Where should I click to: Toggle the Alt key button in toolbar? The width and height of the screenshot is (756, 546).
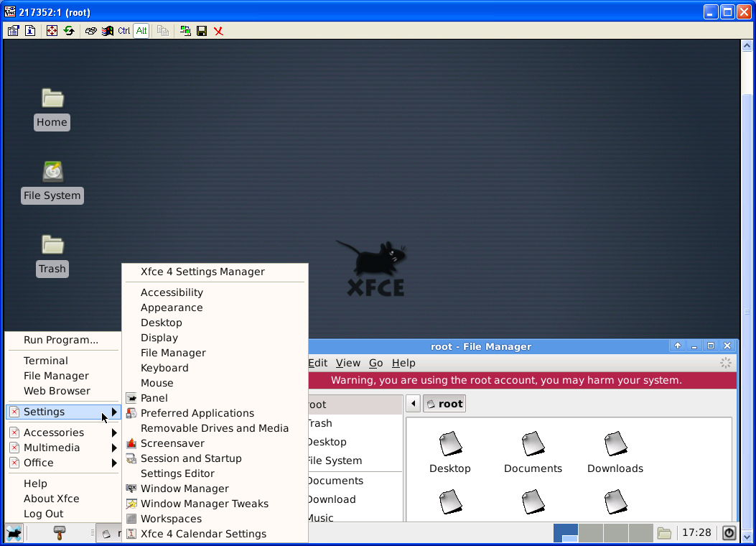click(141, 31)
